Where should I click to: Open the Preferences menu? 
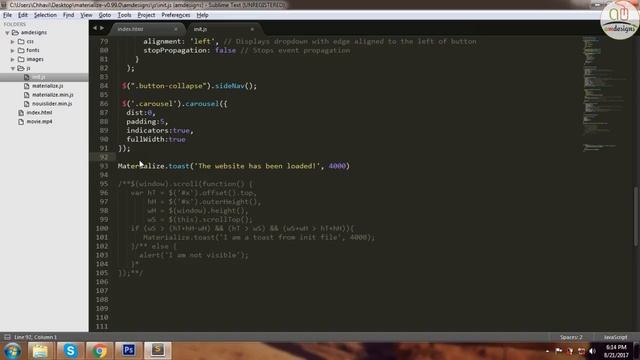click(x=176, y=15)
